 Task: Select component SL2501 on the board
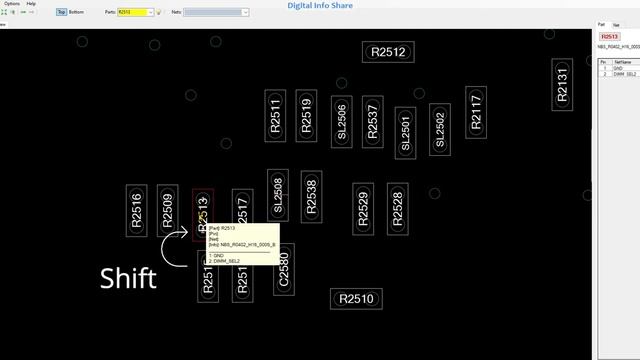pyautogui.click(x=405, y=133)
